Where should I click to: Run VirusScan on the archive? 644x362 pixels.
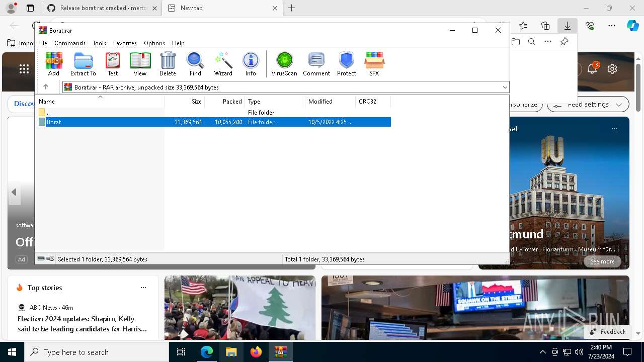284,64
